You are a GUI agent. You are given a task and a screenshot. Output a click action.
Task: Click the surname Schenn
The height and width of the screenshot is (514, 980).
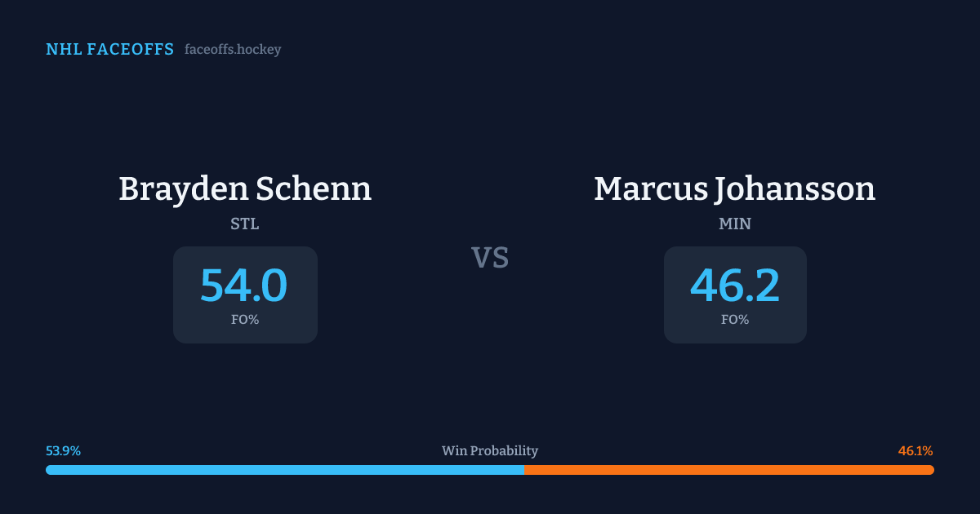(313, 189)
